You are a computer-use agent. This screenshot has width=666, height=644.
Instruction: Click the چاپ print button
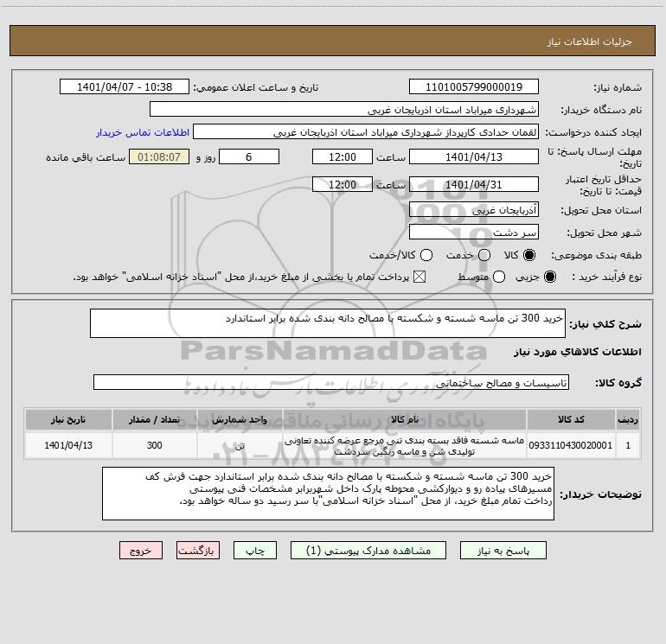tap(255, 551)
